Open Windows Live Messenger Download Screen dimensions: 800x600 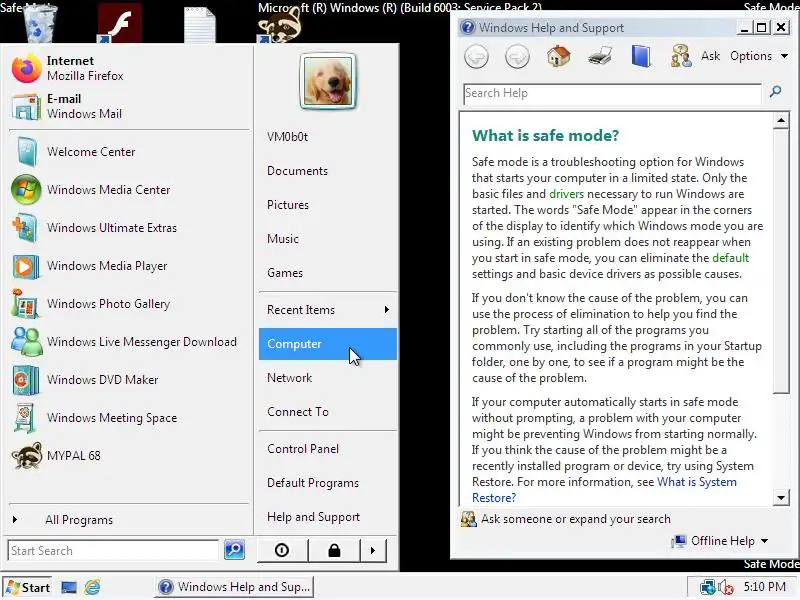(x=129, y=341)
